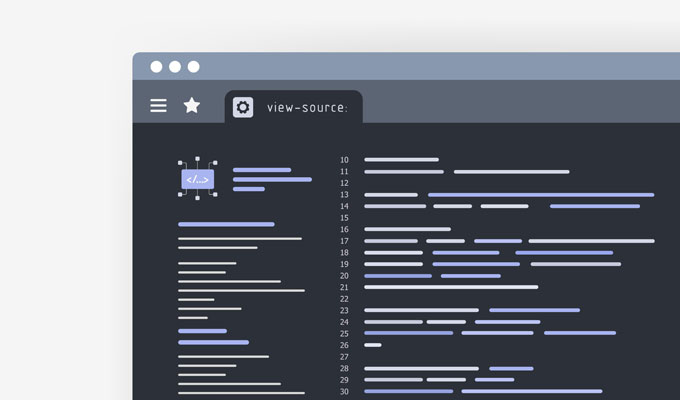Click line number 17 in the gutter
The width and height of the screenshot is (680, 400).
[344, 241]
